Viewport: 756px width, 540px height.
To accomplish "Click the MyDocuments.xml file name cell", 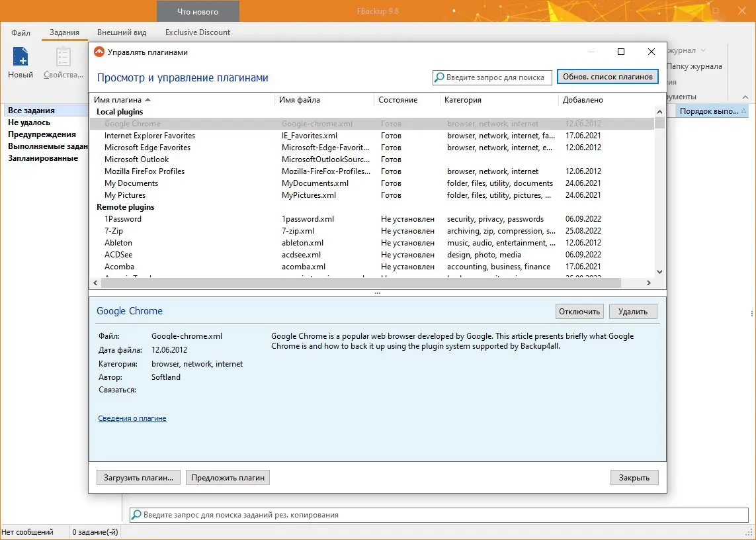I will [315, 183].
